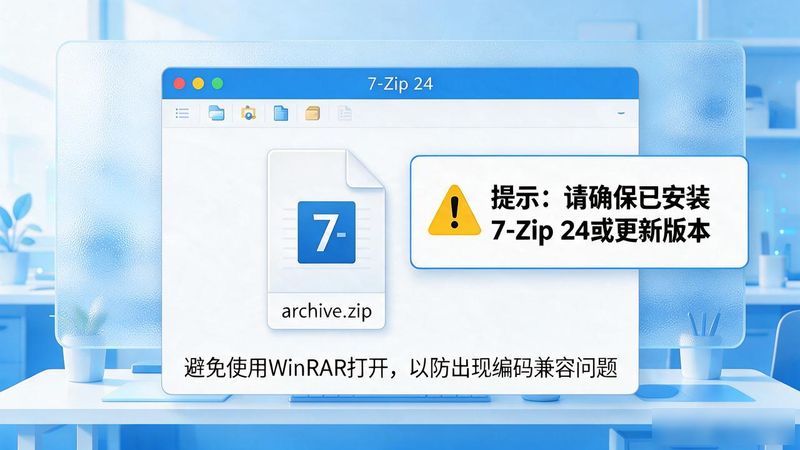The width and height of the screenshot is (800, 450).
Task: Click the 提示:请确保已安装 notice text
Action: [x=601, y=197]
